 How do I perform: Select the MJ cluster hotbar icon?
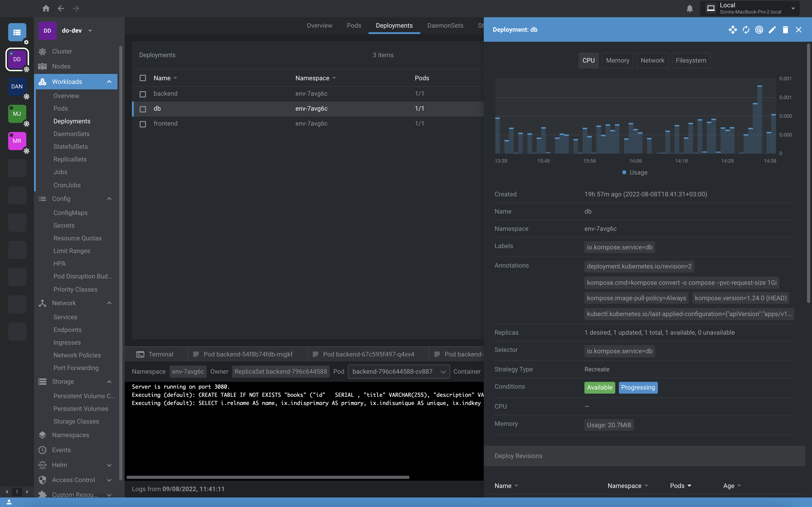(x=17, y=114)
